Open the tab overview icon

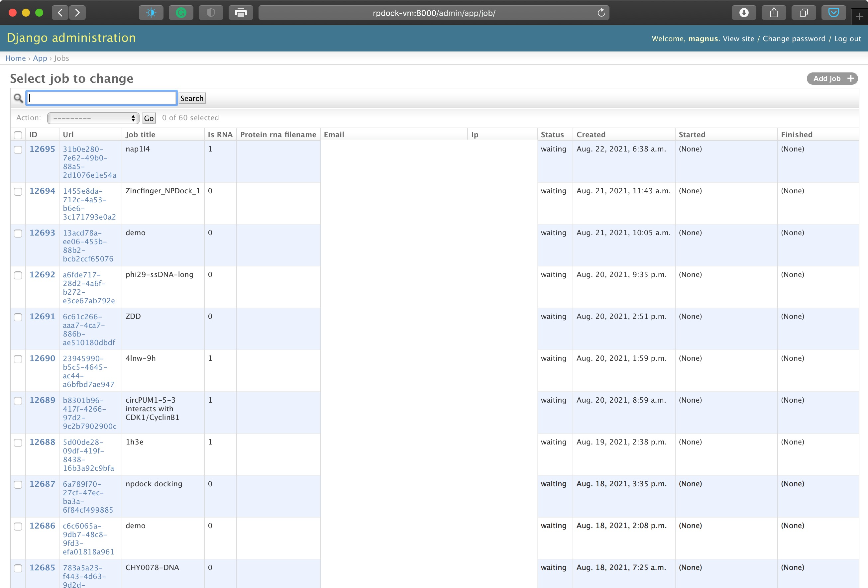(804, 13)
